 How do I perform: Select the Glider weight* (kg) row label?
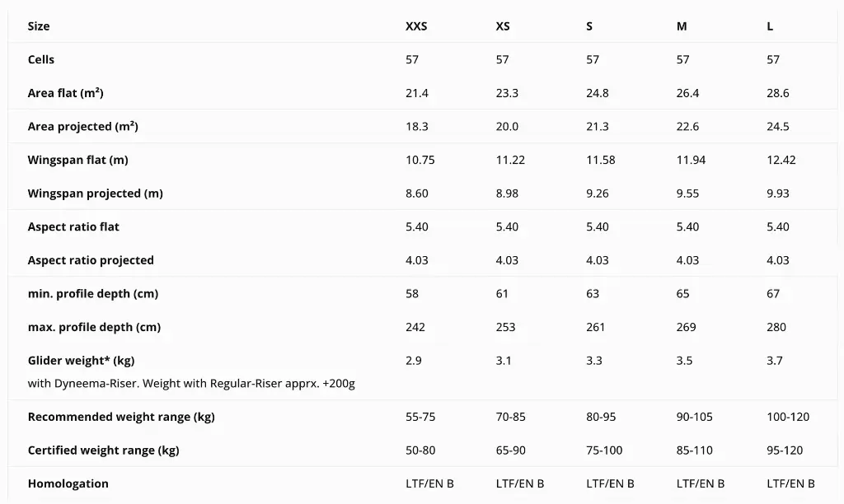(81, 361)
